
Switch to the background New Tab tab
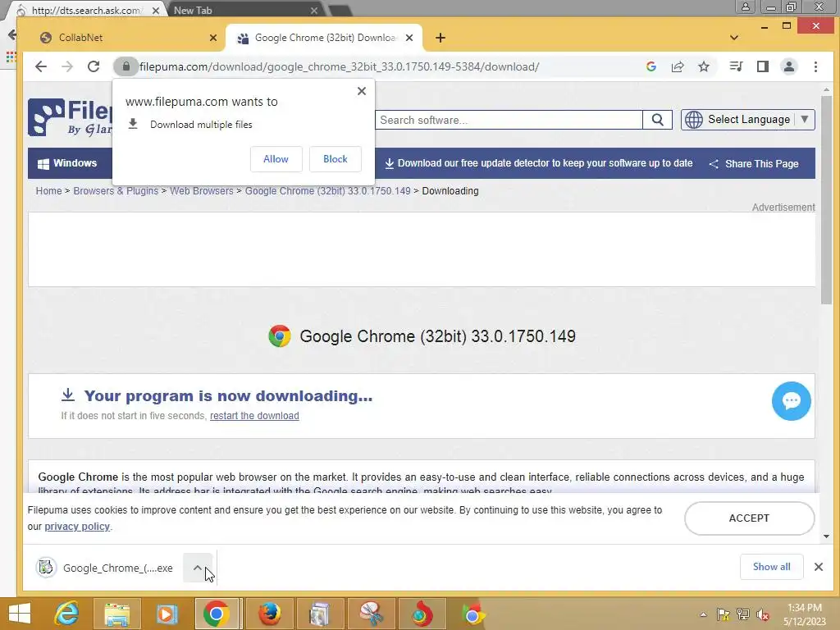click(244, 10)
